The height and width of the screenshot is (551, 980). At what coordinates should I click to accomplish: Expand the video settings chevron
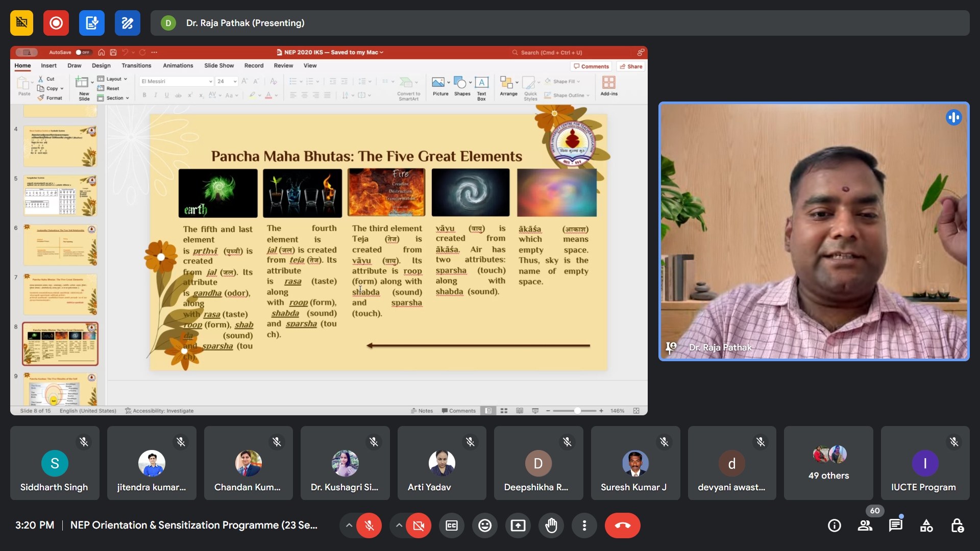click(x=399, y=525)
